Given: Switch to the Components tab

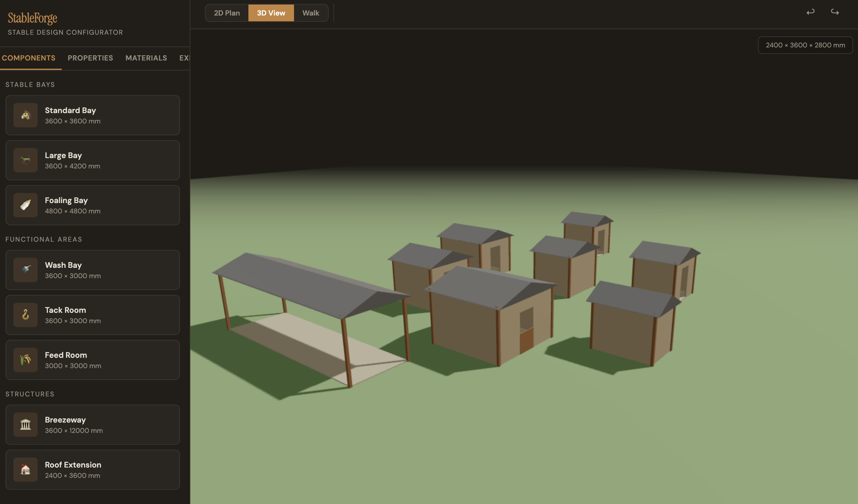Looking at the screenshot, I should [29, 58].
